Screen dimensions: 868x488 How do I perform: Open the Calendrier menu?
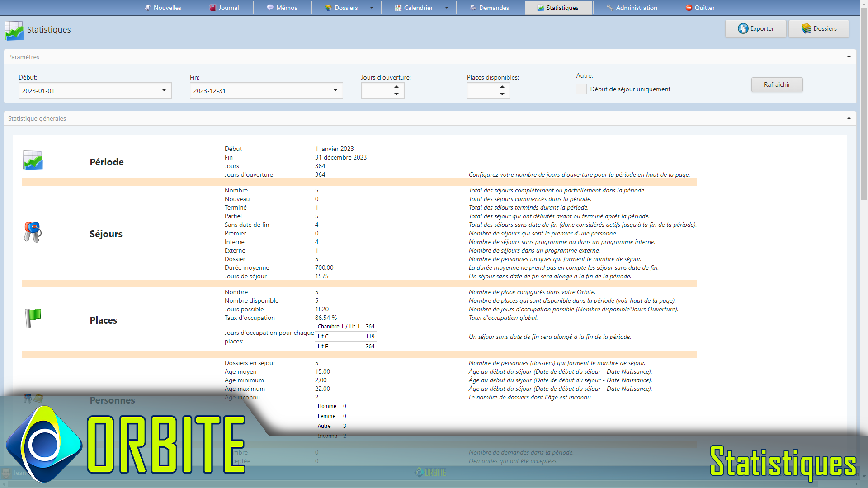pos(414,8)
